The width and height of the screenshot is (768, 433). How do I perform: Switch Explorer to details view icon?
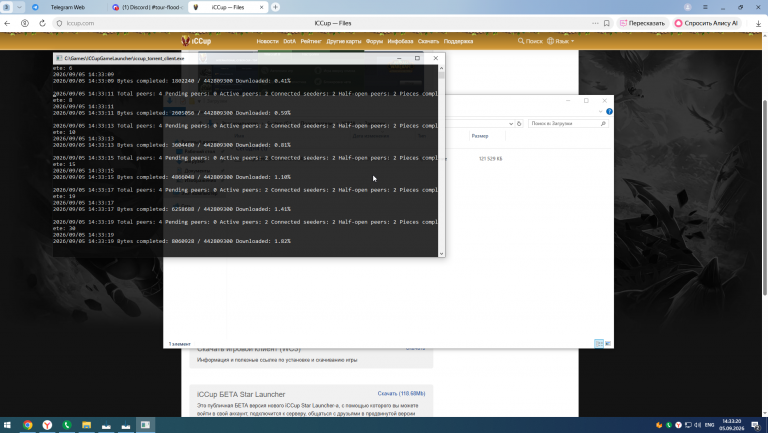point(599,344)
